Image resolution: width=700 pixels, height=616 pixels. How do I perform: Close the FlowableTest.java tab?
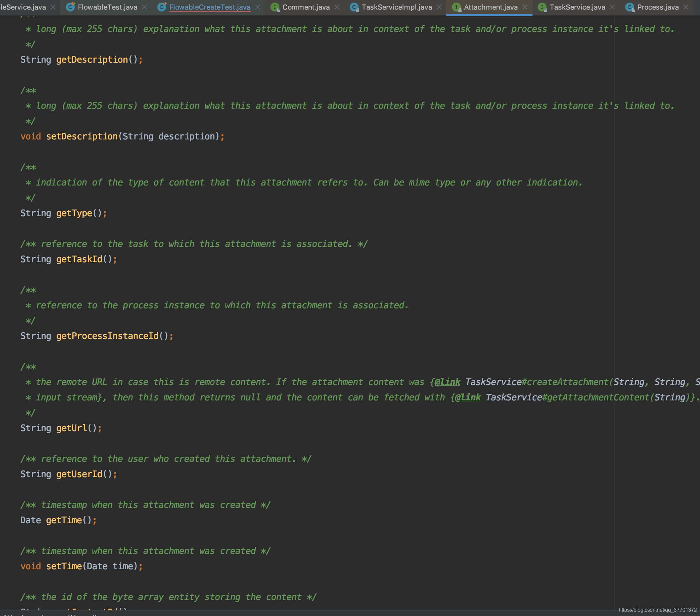point(144,7)
